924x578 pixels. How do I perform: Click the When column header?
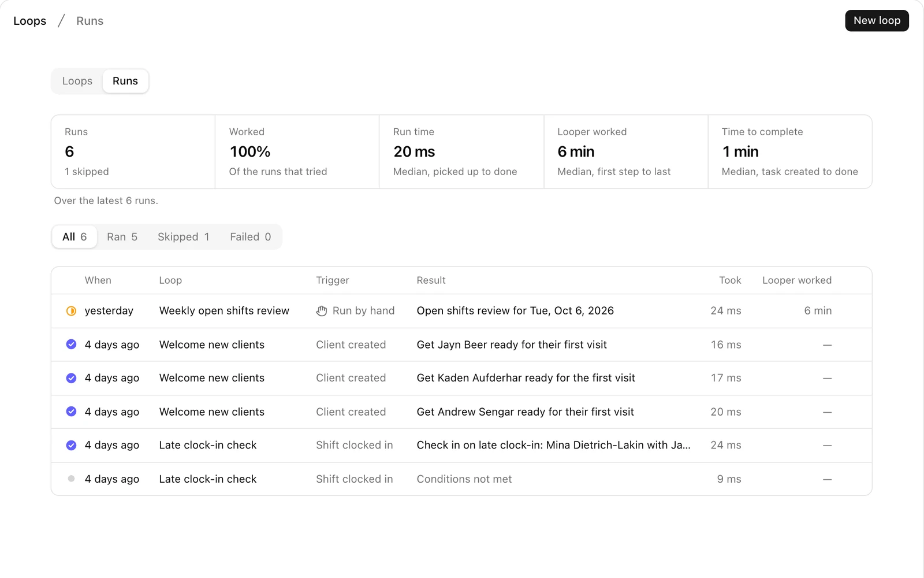point(98,280)
